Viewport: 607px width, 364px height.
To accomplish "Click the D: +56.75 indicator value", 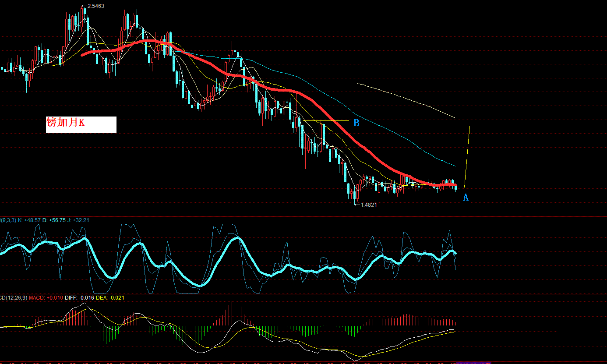I will click(x=54, y=220).
